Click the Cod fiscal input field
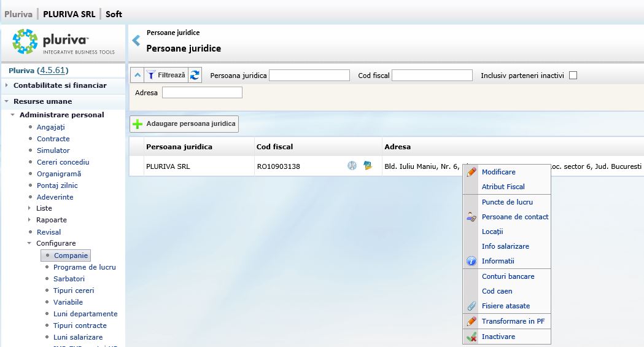The image size is (644, 347). (x=432, y=76)
